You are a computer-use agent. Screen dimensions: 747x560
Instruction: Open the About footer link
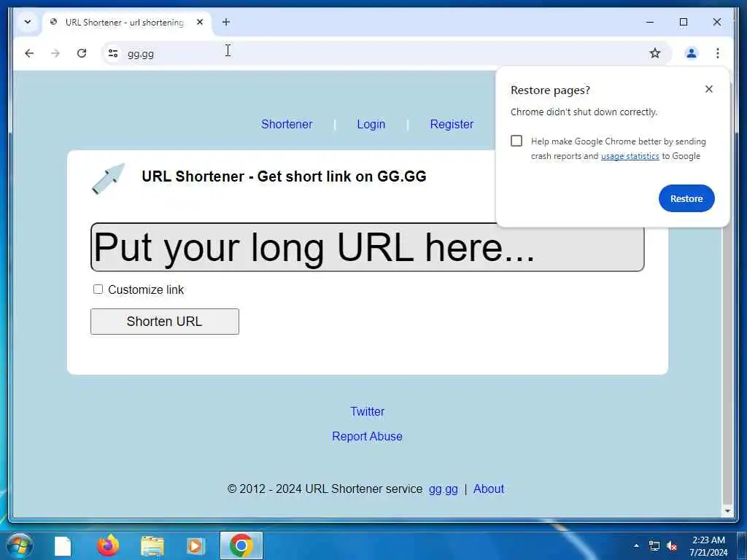point(489,489)
